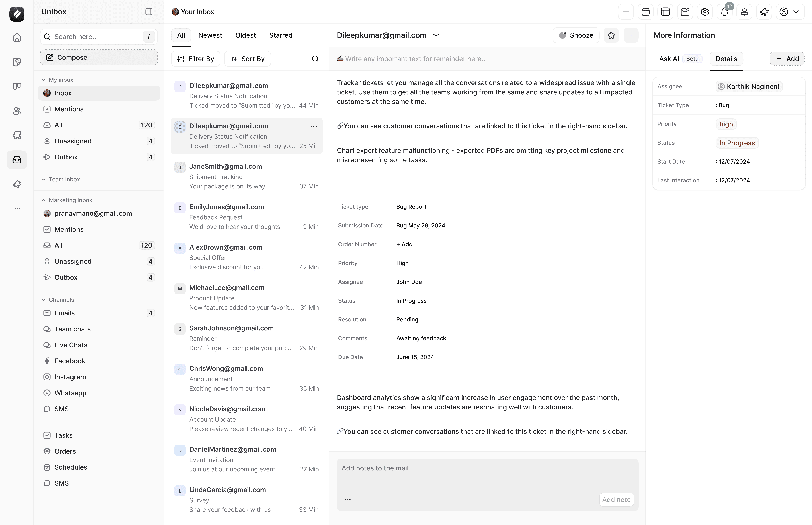The image size is (812, 525).
Task: Open the calendar icon in top toolbar
Action: (645, 12)
